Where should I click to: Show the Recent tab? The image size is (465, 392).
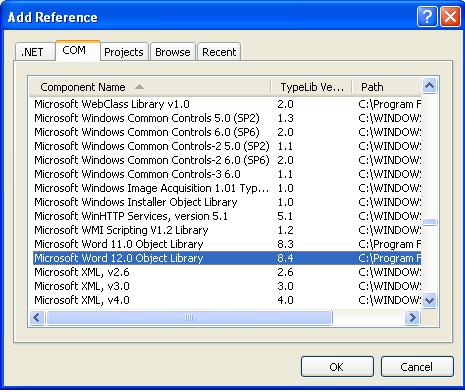click(x=219, y=52)
